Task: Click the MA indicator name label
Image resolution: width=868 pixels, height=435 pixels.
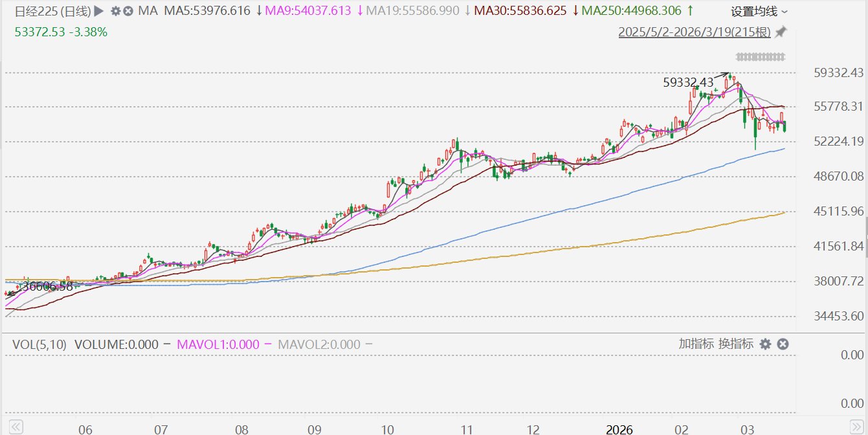Action: (148, 11)
